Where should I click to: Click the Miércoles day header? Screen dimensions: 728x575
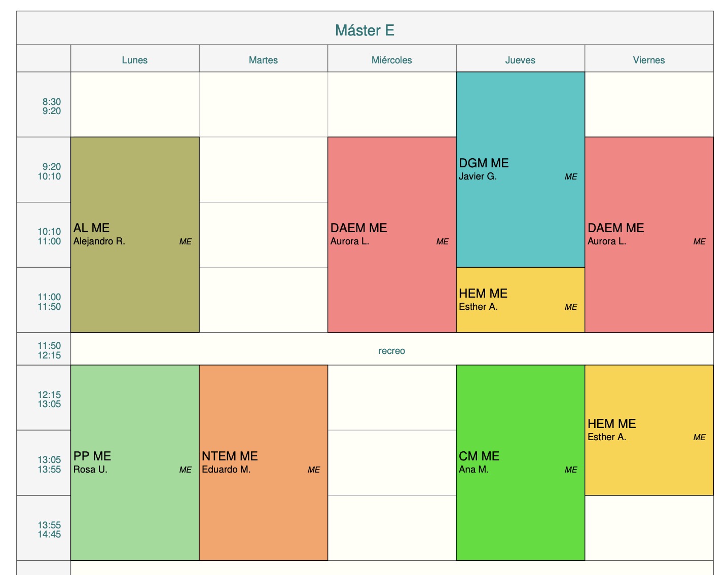[391, 60]
